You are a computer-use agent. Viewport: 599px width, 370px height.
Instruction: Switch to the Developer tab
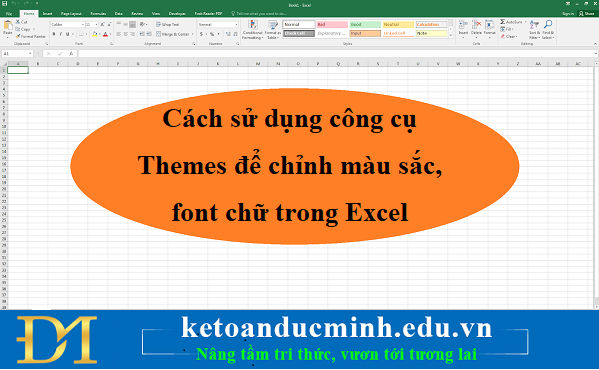tap(177, 13)
